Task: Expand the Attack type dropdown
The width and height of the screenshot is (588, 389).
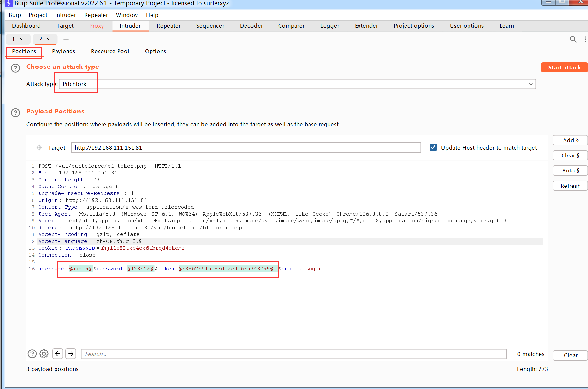Action: point(531,84)
